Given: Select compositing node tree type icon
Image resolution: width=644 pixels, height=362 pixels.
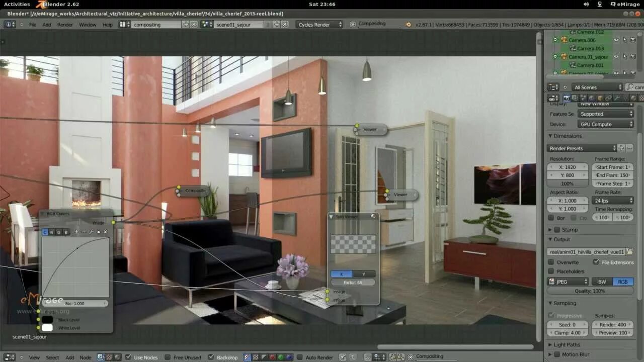Looking at the screenshot, I should [x=100, y=357].
